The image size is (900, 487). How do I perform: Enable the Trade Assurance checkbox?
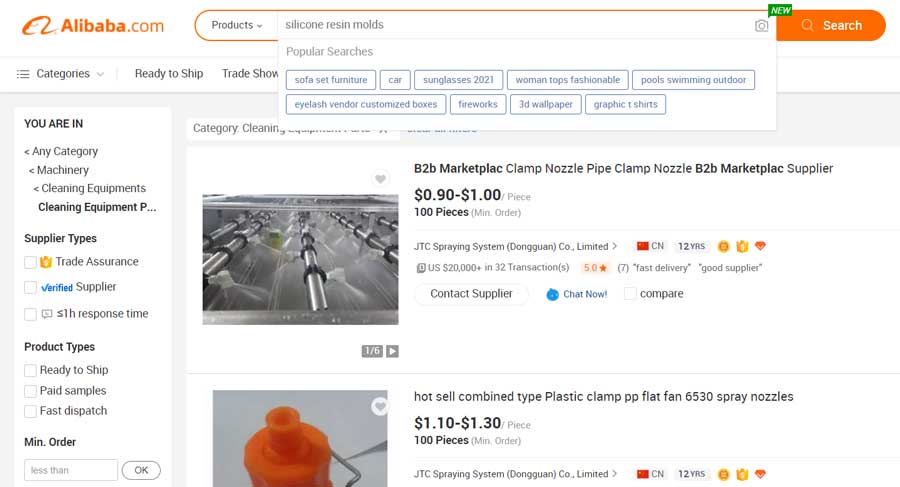coord(30,262)
